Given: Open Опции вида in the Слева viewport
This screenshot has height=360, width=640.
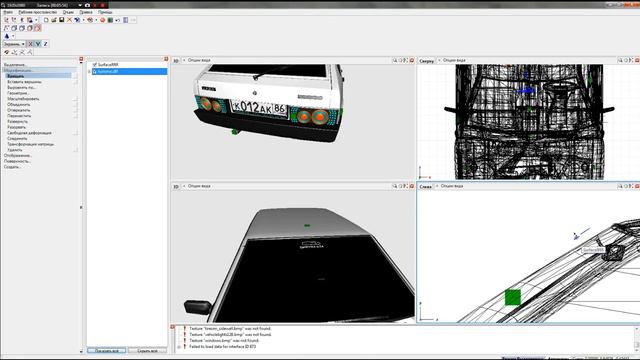Looking at the screenshot, I should [451, 186].
